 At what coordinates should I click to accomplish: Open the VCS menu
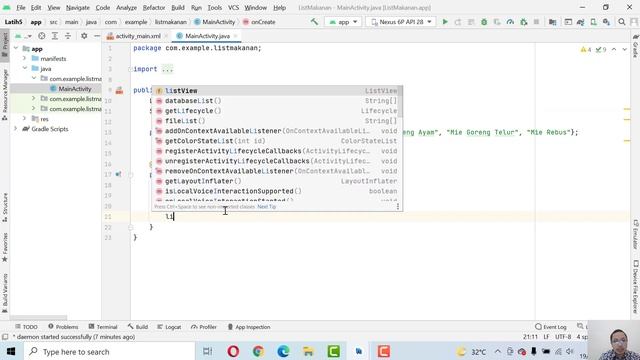233,7
